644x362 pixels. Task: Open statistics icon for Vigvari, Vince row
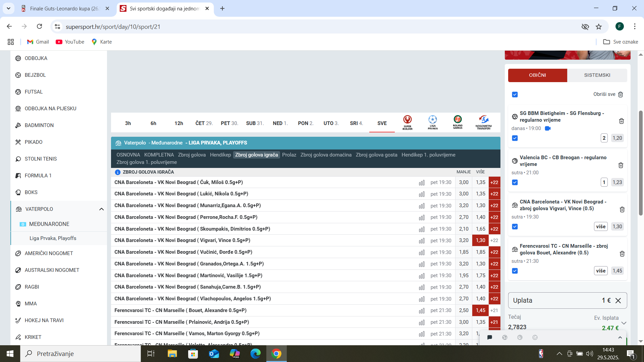422,241
